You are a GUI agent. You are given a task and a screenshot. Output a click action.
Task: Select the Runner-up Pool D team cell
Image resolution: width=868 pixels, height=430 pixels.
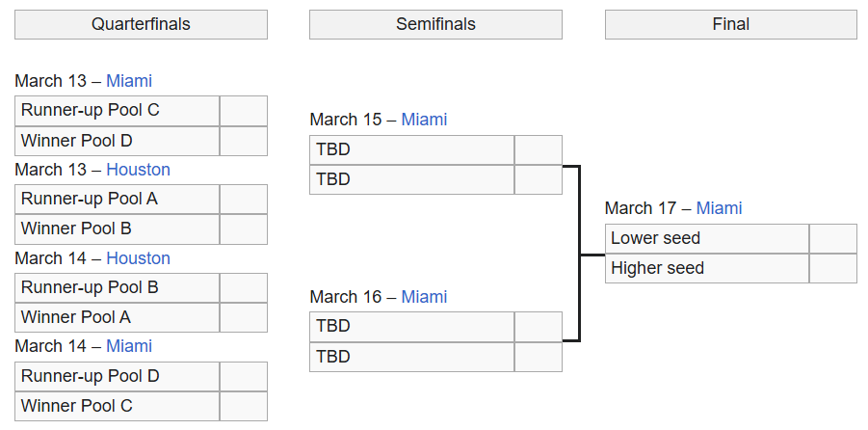point(118,376)
